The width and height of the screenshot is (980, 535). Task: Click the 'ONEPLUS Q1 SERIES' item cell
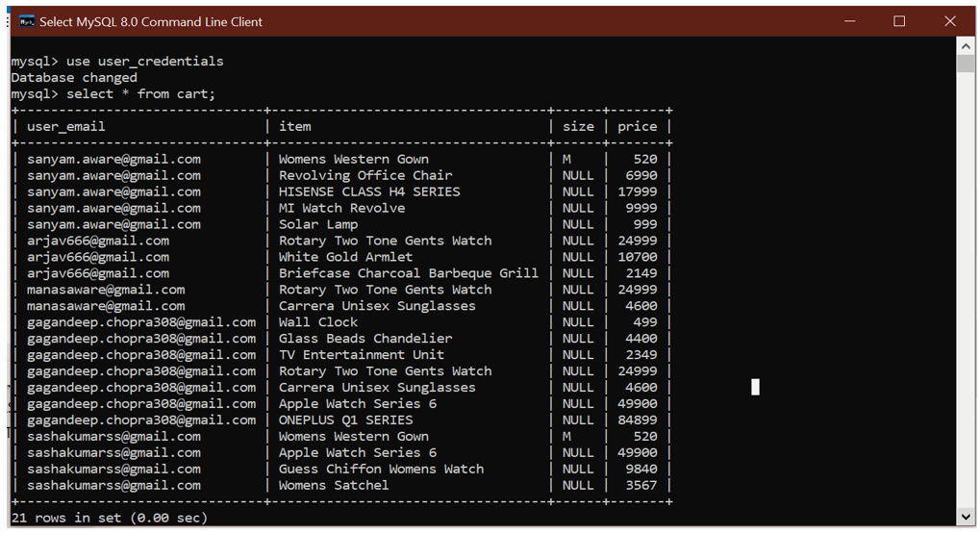point(345,420)
